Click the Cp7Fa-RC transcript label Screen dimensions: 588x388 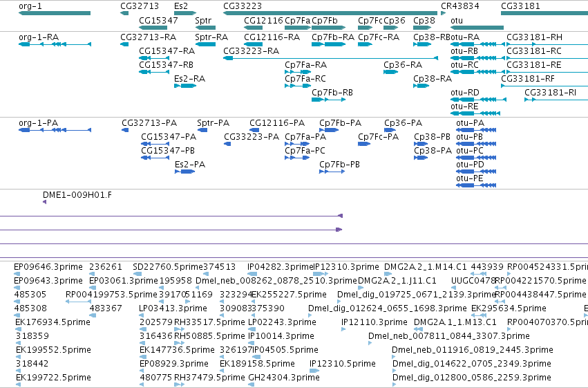coord(305,79)
